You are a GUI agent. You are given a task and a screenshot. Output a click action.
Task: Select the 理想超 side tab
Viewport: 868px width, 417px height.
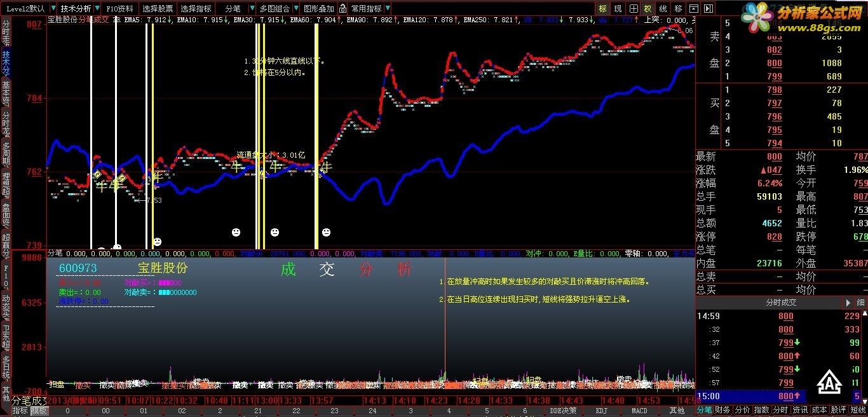(x=6, y=185)
